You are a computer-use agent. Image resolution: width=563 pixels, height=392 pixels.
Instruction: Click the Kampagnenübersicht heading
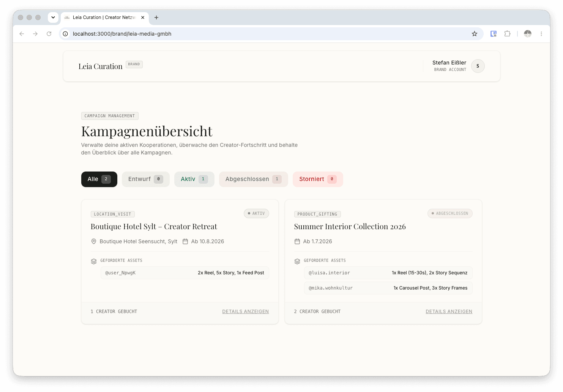[x=147, y=131]
